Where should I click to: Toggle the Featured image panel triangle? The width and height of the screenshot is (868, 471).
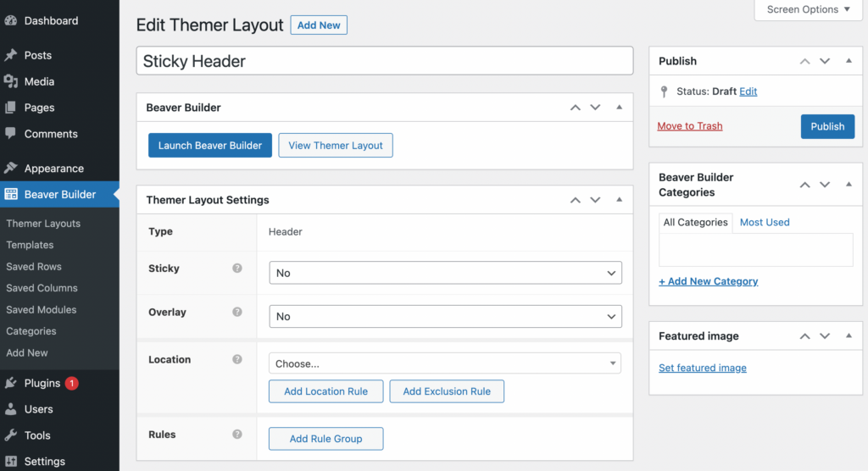849,336
